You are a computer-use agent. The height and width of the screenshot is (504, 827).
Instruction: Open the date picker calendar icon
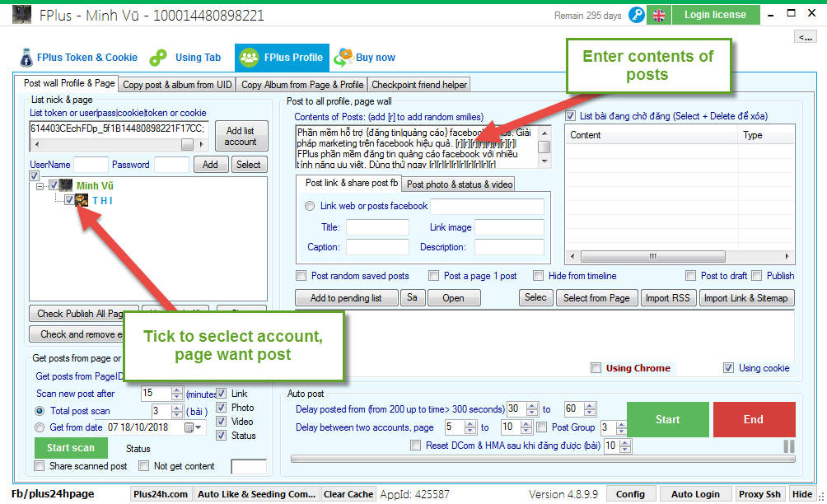coord(189,427)
